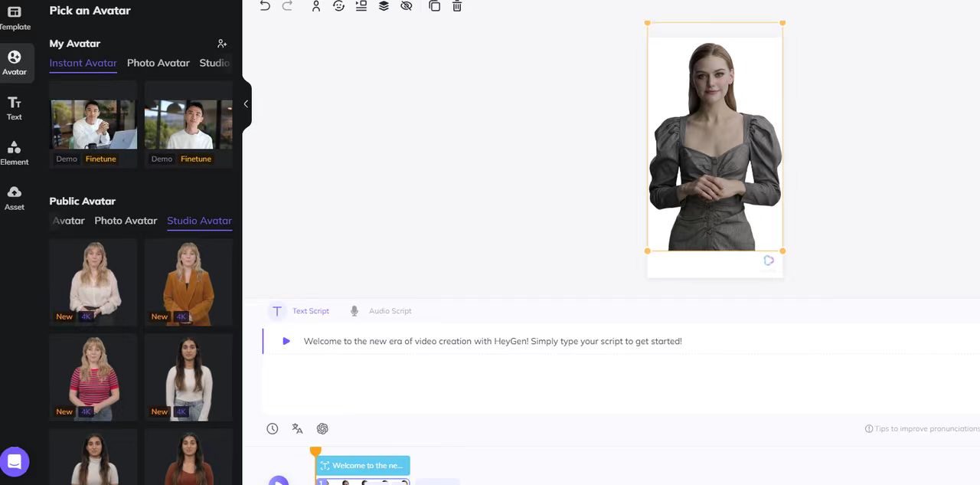Pick the demo avatar in the white t-shirt
Image resolution: width=980 pixels, height=485 pixels.
(x=188, y=124)
